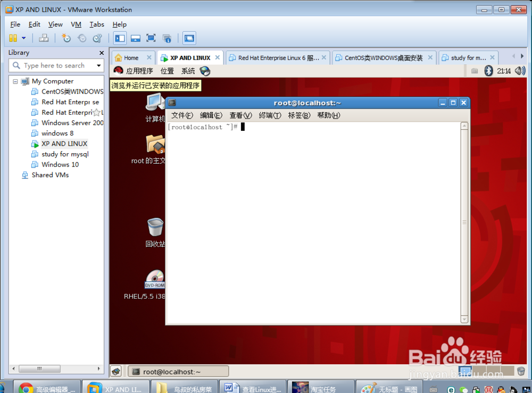Click the show desktop icon in guest

pos(115,371)
